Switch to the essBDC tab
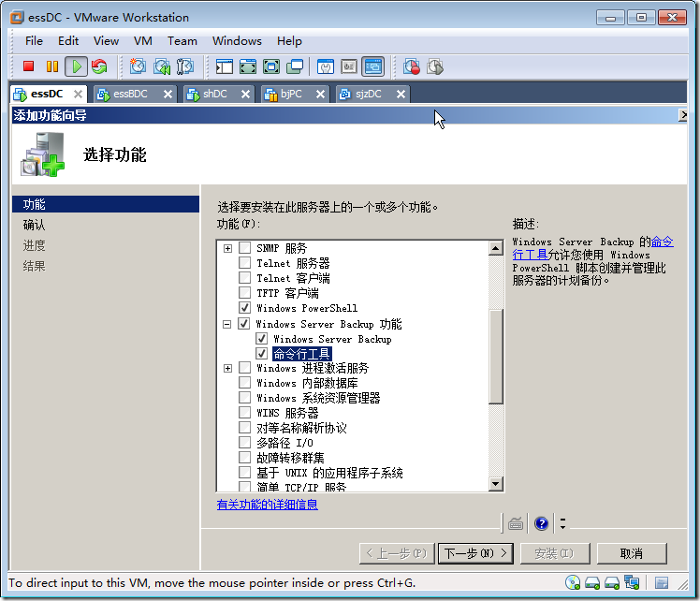Viewport: 700px width, 601px height. tap(130, 95)
